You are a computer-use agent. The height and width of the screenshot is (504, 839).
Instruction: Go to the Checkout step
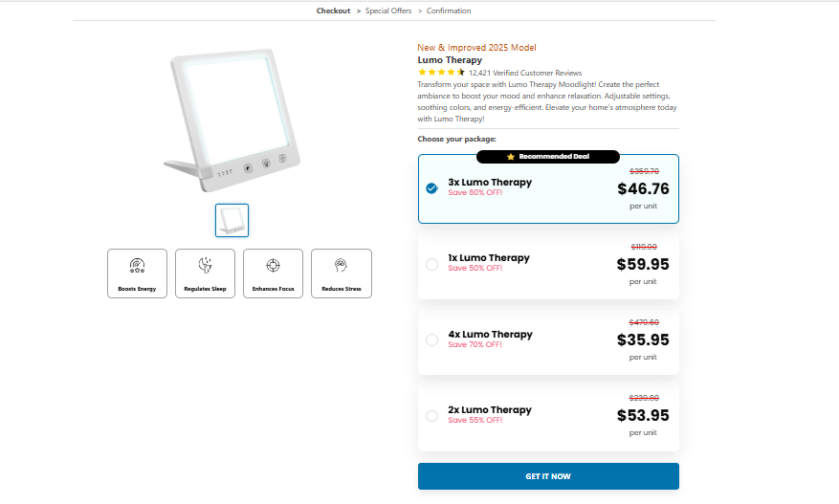(333, 11)
